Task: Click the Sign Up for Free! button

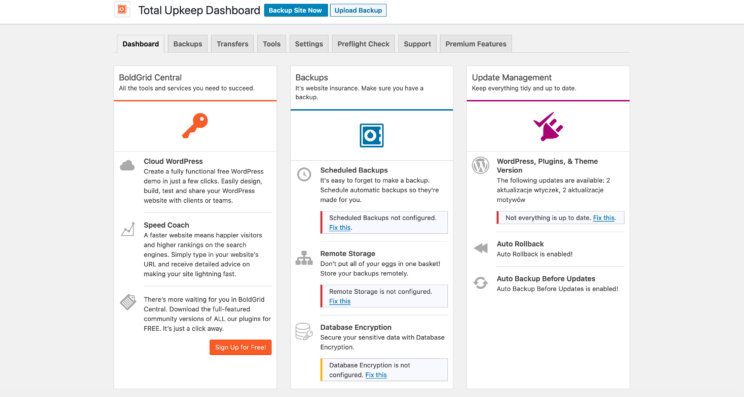Action: pyautogui.click(x=241, y=347)
